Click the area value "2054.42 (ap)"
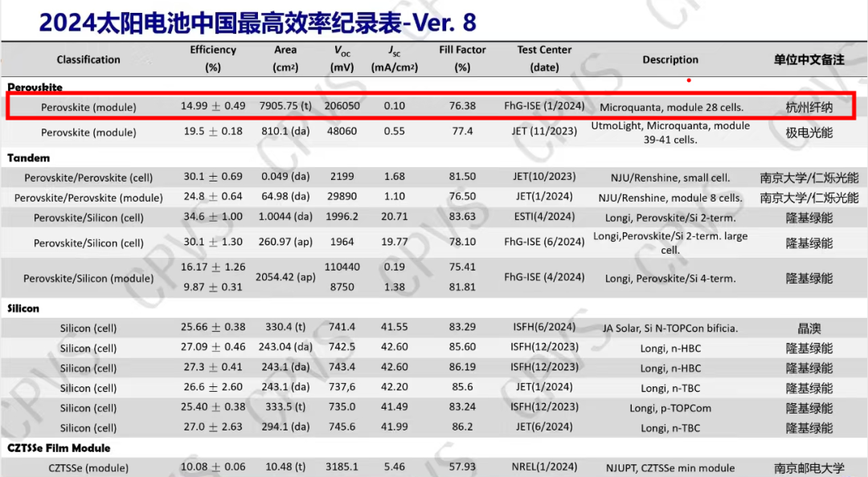Image resolution: width=868 pixels, height=477 pixels. (x=285, y=277)
